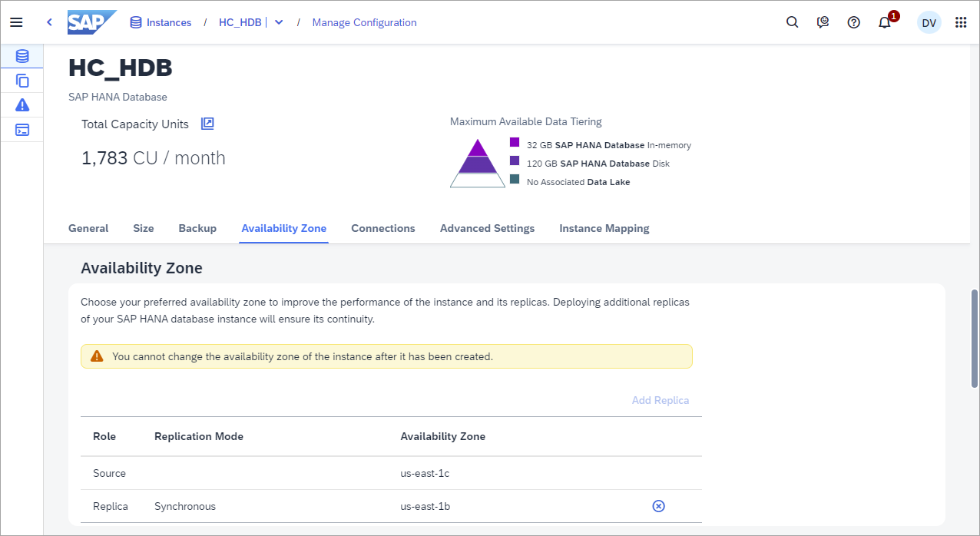The height and width of the screenshot is (536, 980).
Task: Open copy/templates icon in sidebar
Action: coord(22,81)
